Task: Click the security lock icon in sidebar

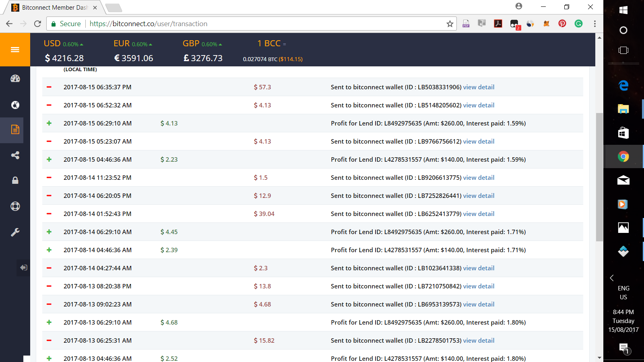Action: click(15, 180)
